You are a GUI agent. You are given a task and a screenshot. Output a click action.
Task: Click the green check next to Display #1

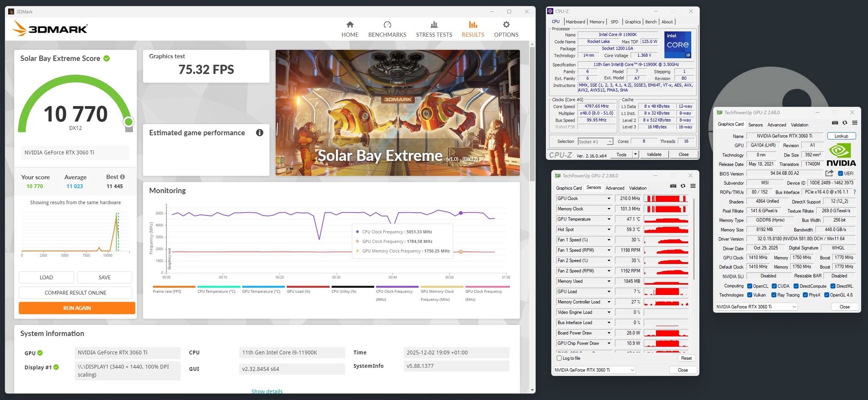pos(56,367)
